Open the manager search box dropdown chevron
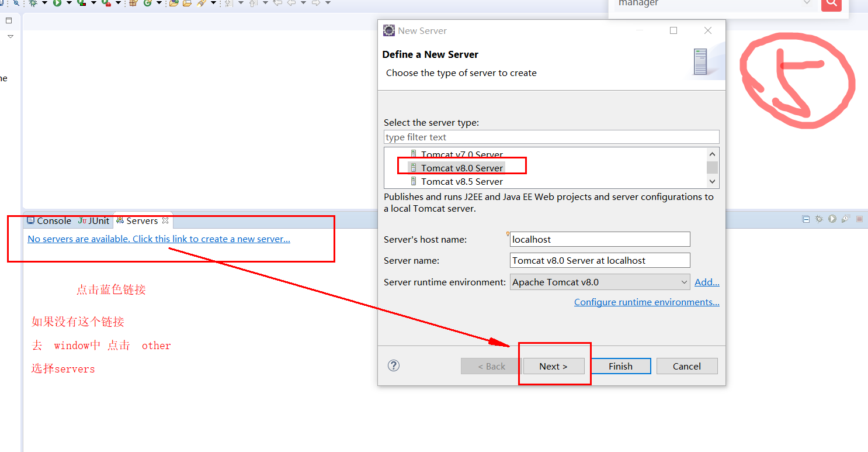 (x=807, y=3)
